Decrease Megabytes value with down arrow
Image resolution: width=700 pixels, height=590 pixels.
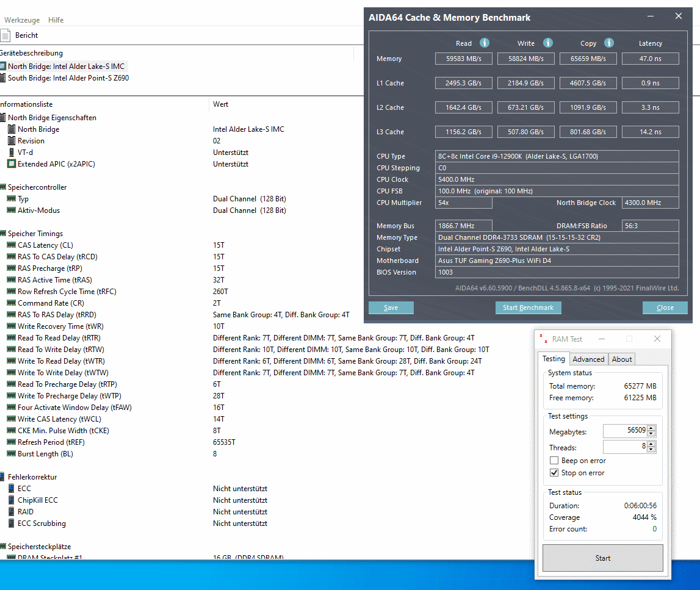[651, 433]
